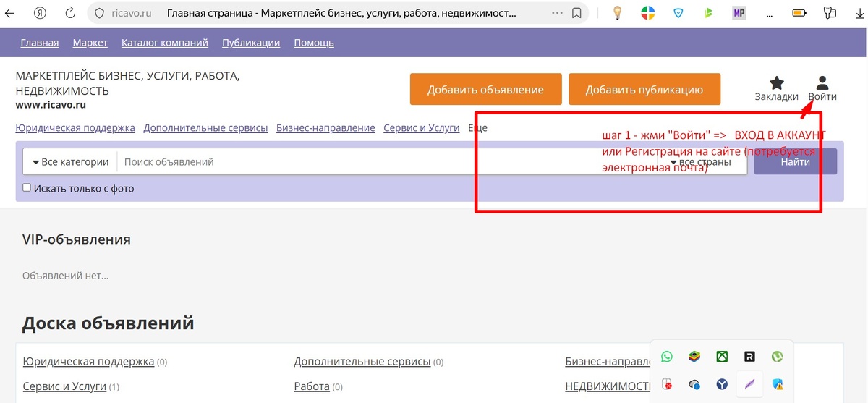This screenshot has width=868, height=403.
Task: Open BlueStacks tray icon
Action: (694, 357)
